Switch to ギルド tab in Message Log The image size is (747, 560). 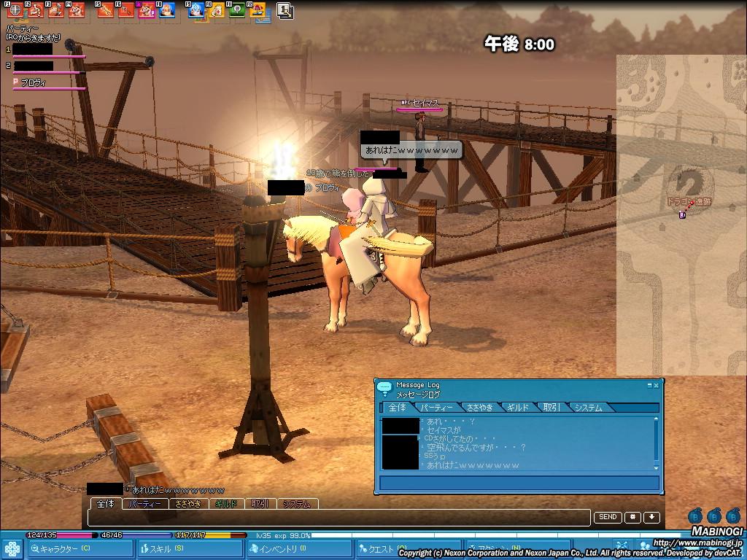[x=519, y=408]
